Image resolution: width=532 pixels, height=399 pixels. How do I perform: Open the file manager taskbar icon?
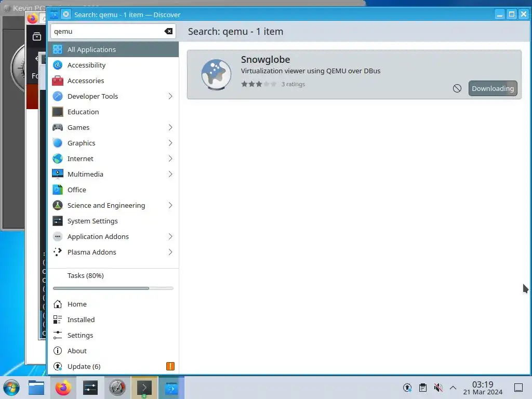point(36,388)
